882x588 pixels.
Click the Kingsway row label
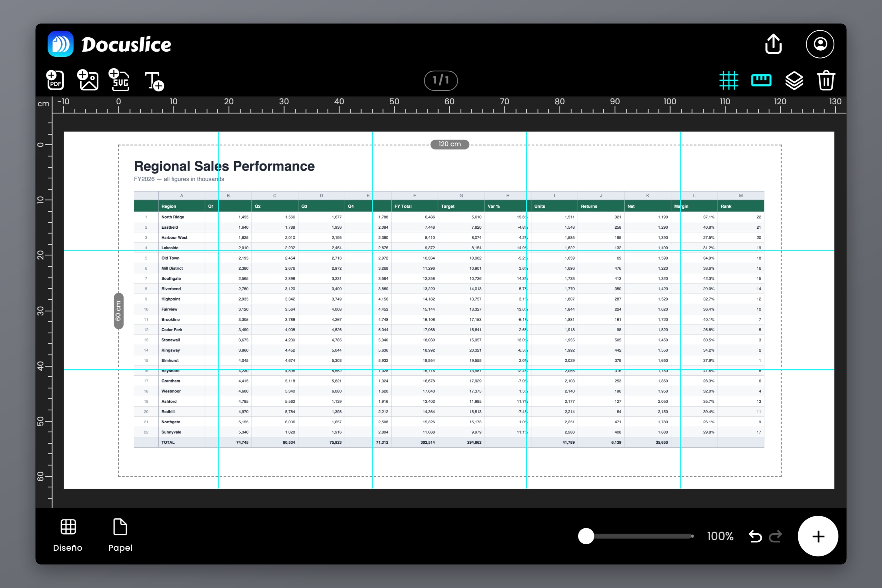pos(171,350)
